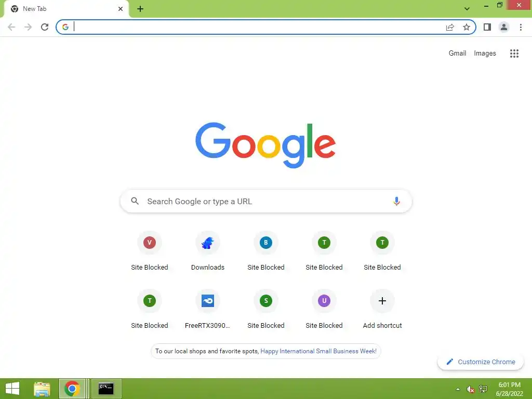
Task: Click the Google icon in address bar
Action: click(x=65, y=27)
